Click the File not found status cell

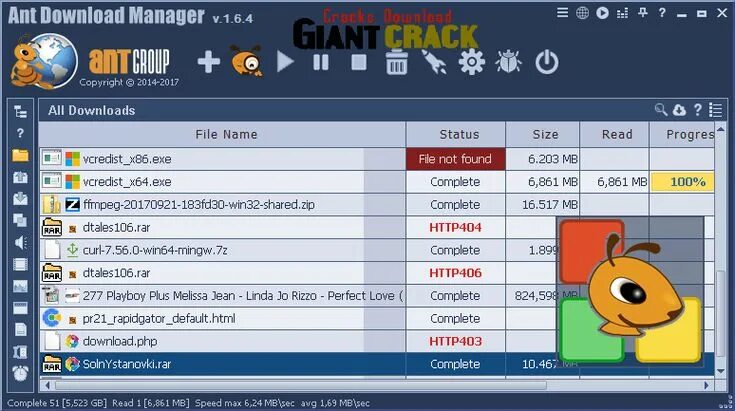(456, 159)
